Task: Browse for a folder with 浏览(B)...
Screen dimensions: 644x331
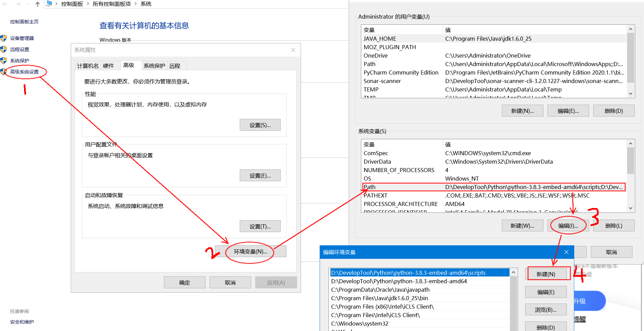Action: [x=546, y=310]
